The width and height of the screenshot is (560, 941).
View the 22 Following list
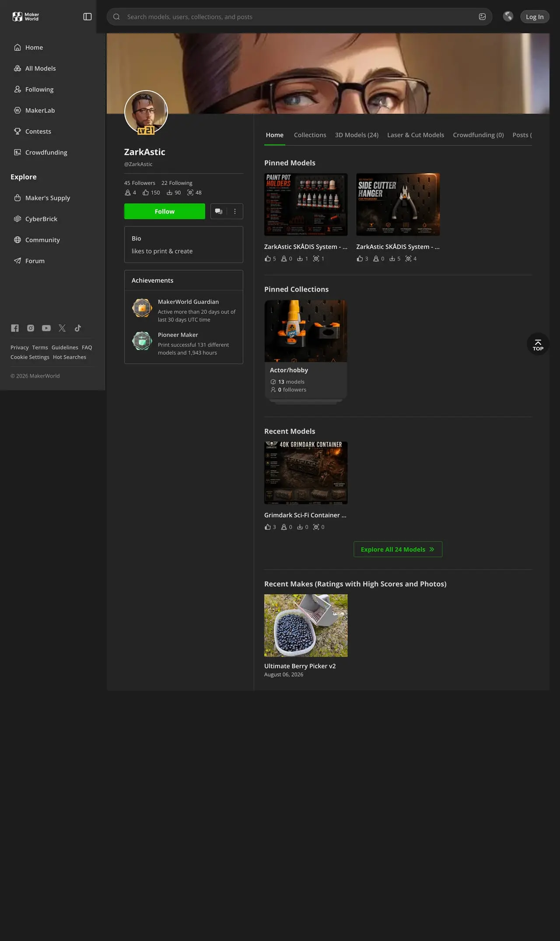[177, 183]
